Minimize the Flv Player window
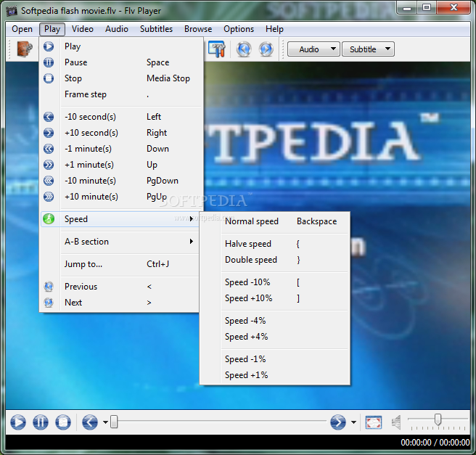The image size is (476, 455). (x=407, y=8)
